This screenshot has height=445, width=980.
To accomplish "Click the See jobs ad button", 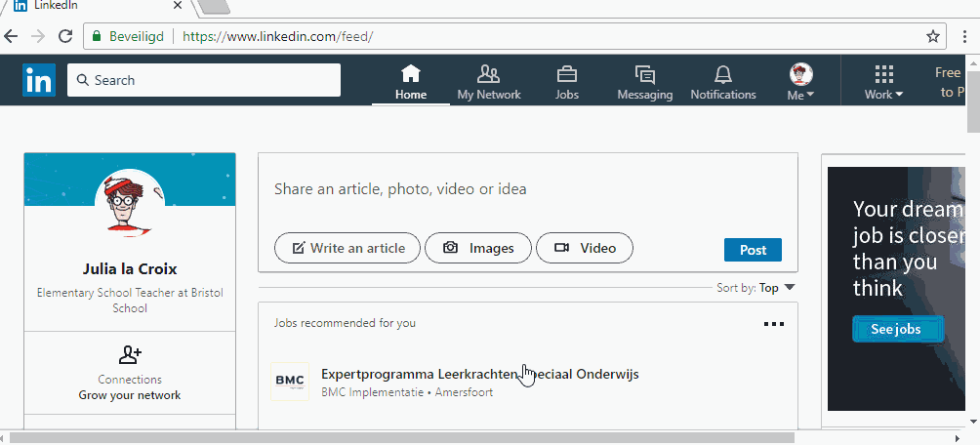I will click(x=897, y=329).
